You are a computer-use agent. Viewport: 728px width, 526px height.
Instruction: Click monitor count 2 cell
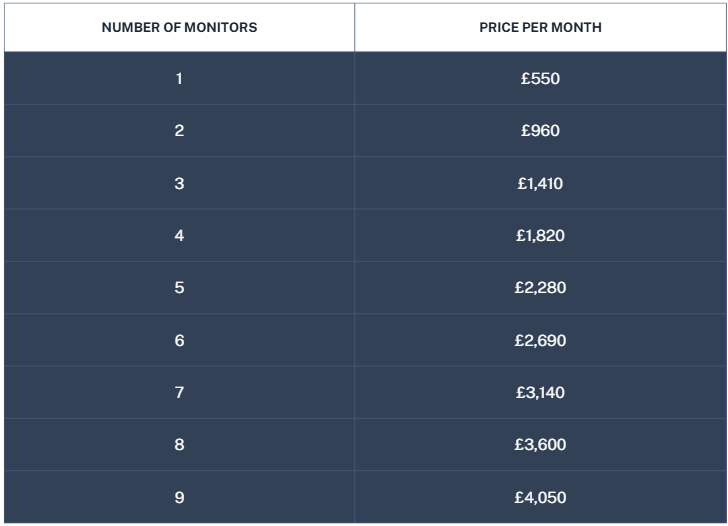point(179,130)
